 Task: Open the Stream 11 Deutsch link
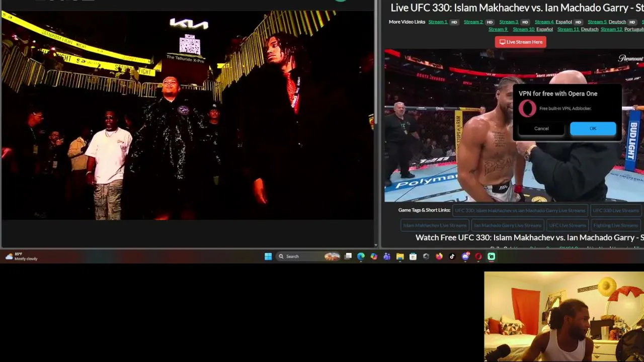pos(578,29)
